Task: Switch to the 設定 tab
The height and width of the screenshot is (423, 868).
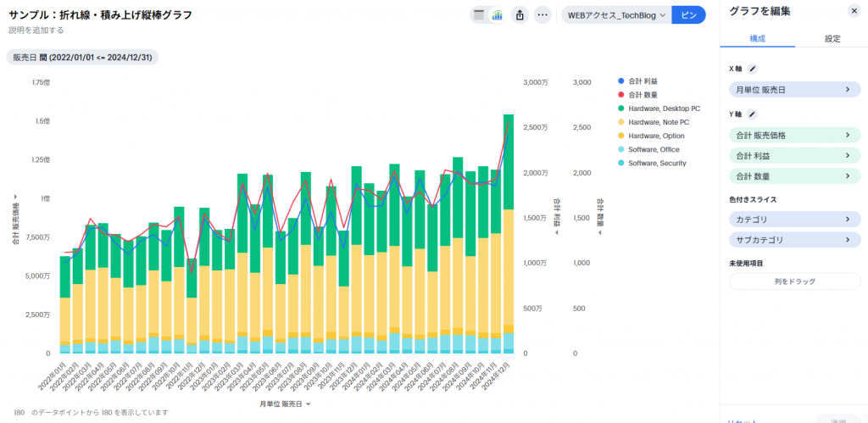Action: [x=832, y=39]
